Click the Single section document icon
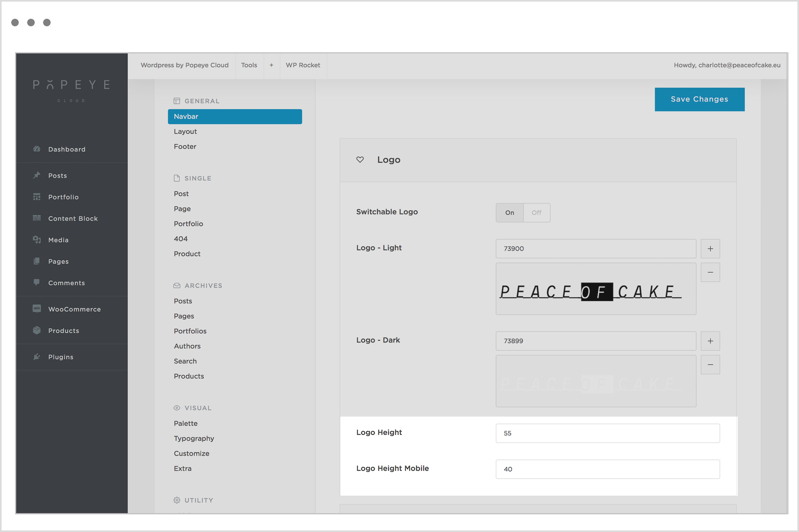Viewport: 799px width, 532px height. tap(177, 178)
